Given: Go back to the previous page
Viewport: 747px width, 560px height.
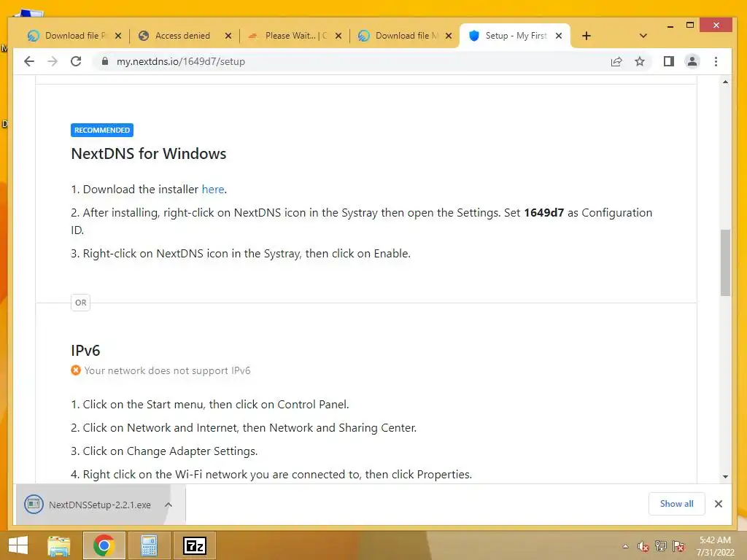Looking at the screenshot, I should click(x=29, y=61).
